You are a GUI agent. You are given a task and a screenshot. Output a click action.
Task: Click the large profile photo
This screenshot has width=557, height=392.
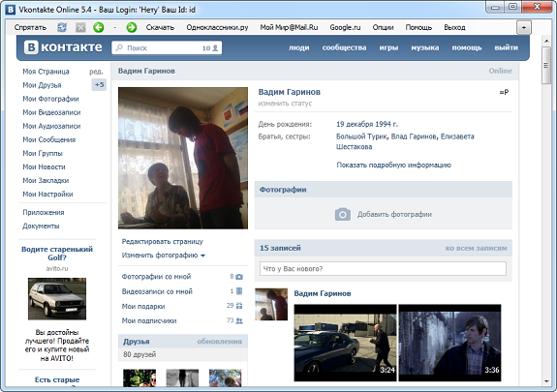(x=183, y=158)
